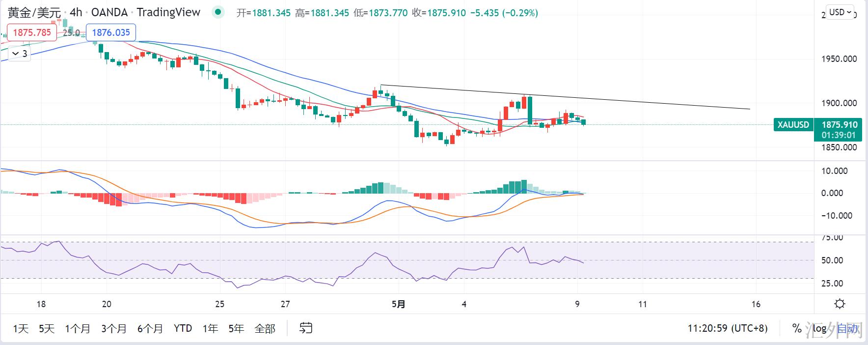Click the 黄金/美元 symbol title

coord(34,13)
